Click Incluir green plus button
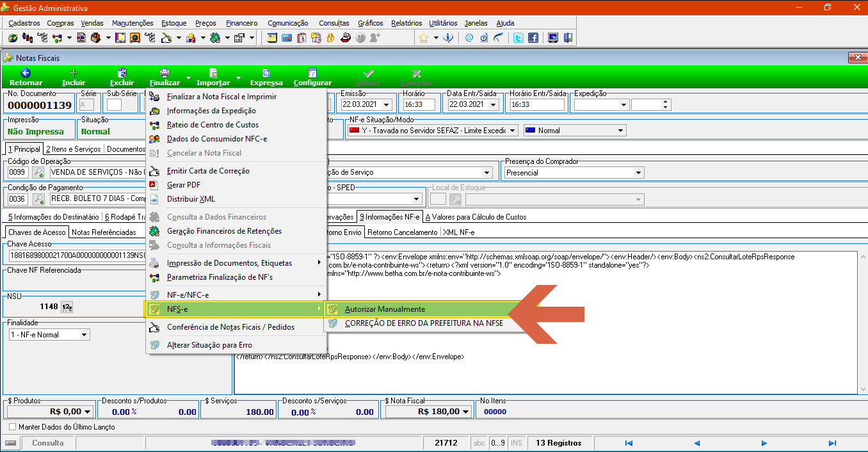This screenshot has width=868, height=452. coord(74,77)
